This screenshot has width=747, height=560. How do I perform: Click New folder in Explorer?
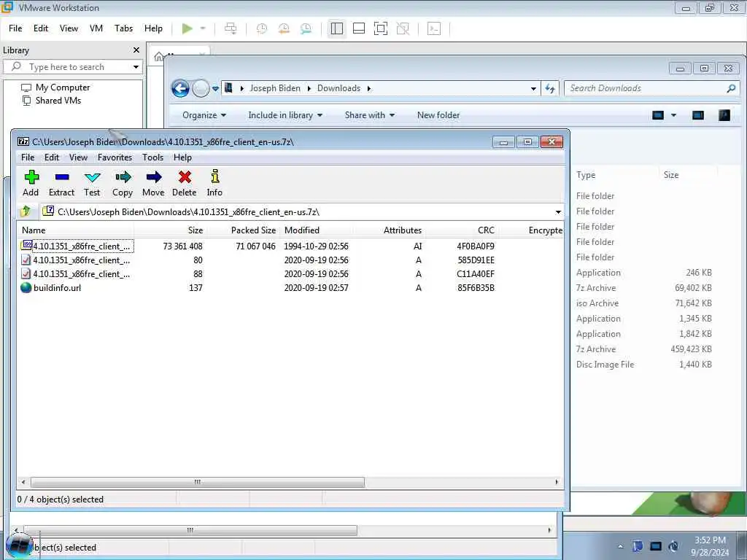pyautogui.click(x=438, y=115)
